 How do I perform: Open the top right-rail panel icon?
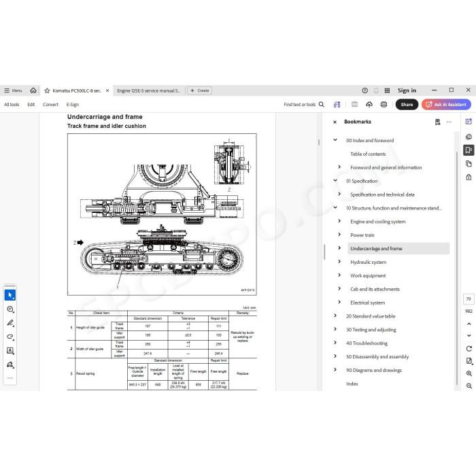pyautogui.click(x=469, y=122)
